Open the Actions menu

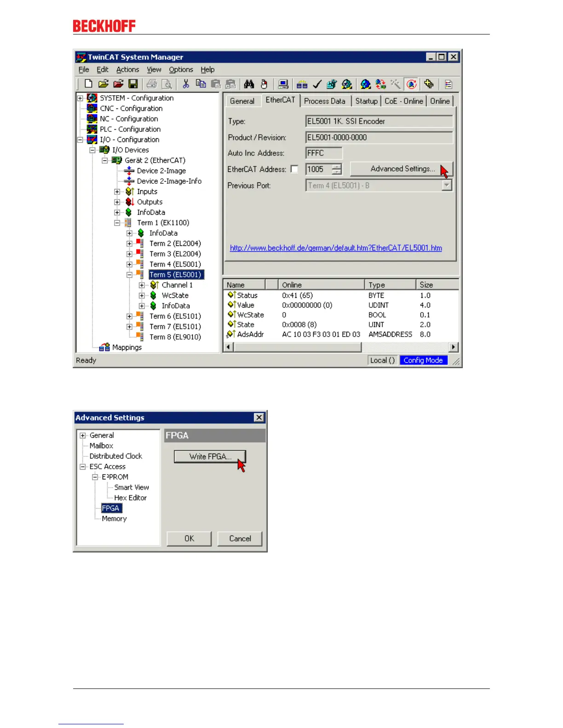tap(127, 69)
